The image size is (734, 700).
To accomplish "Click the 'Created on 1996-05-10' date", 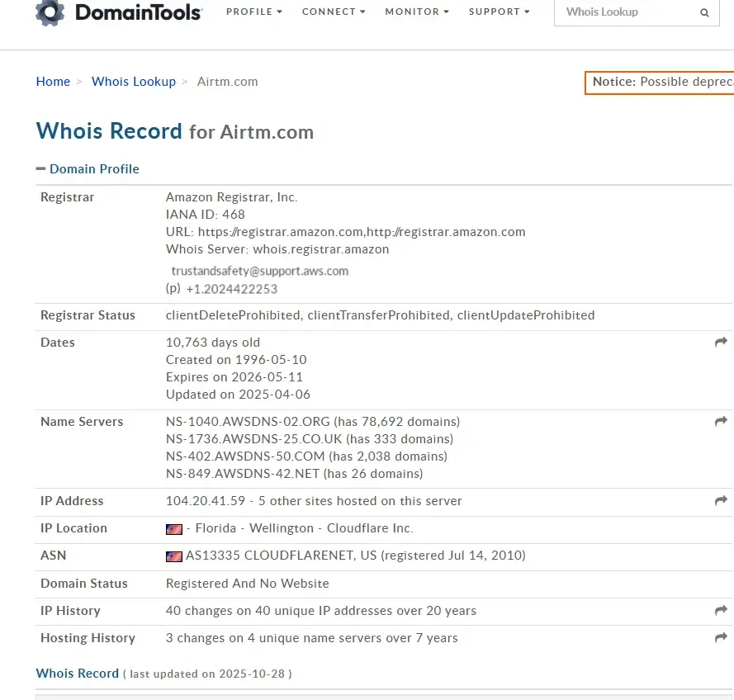I will [x=236, y=360].
